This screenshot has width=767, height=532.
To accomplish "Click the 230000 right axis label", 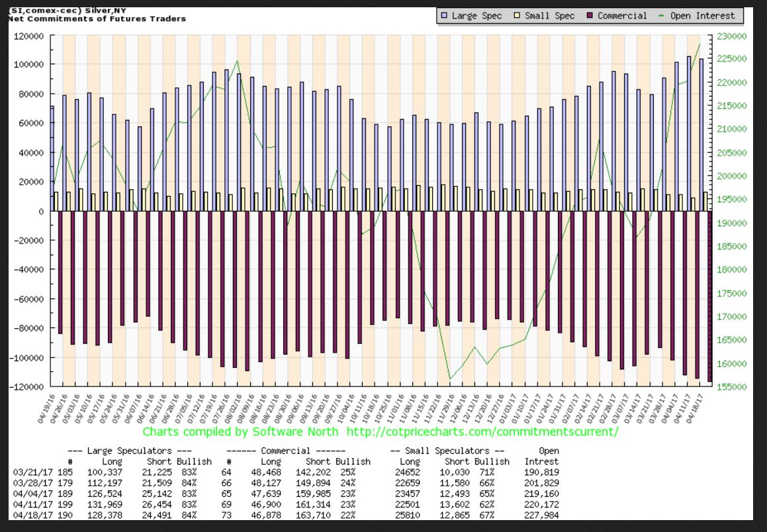I will click(733, 36).
